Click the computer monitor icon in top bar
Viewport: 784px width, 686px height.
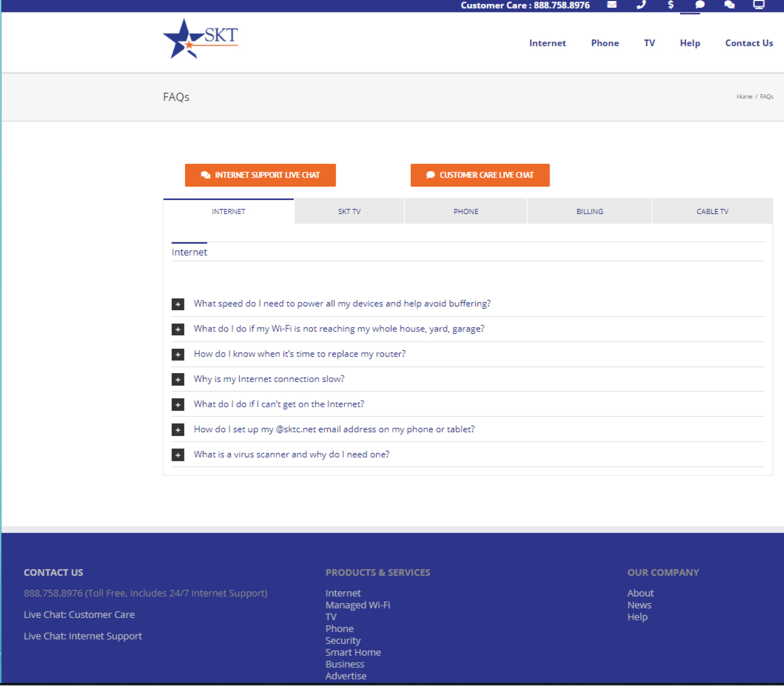point(759,5)
